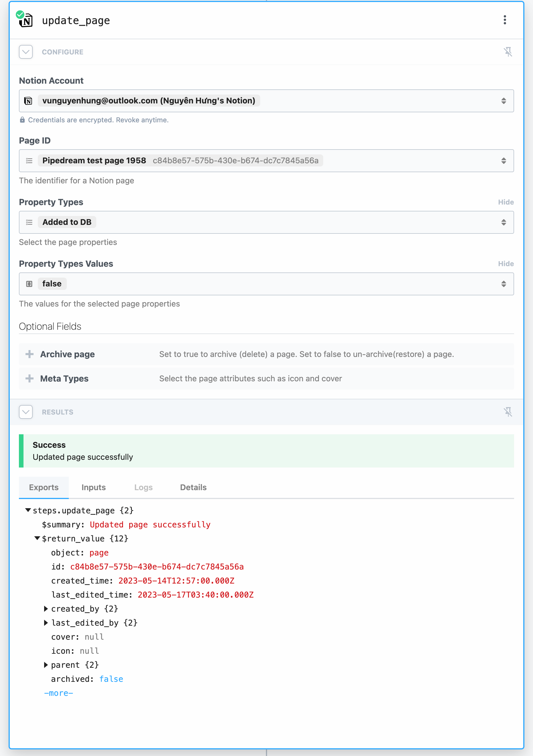Click the lock icon next to credentials text
The height and width of the screenshot is (756, 533).
[22, 120]
